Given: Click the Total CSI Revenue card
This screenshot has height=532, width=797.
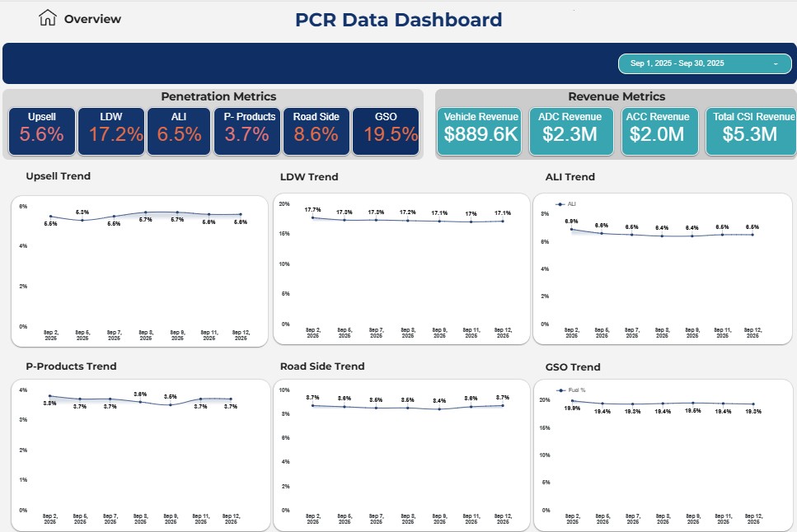Looking at the screenshot, I should pyautogui.click(x=748, y=131).
